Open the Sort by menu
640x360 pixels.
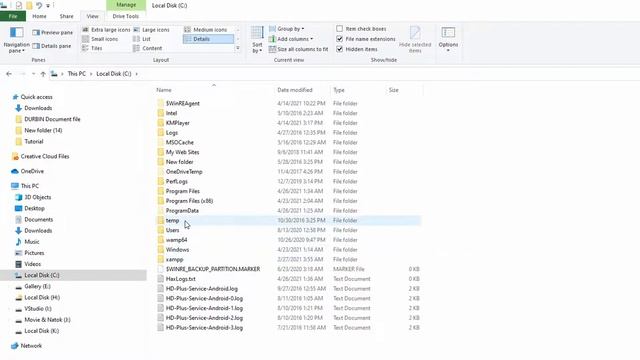[257, 40]
